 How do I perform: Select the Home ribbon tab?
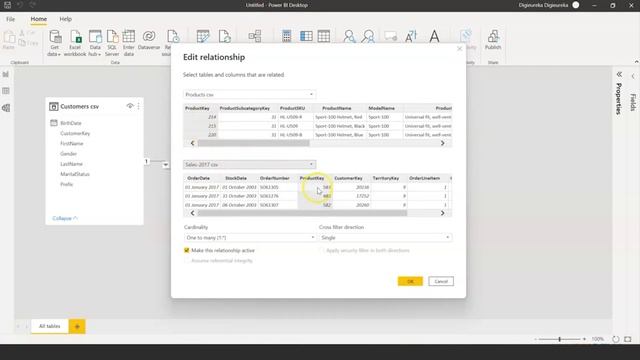39,19
